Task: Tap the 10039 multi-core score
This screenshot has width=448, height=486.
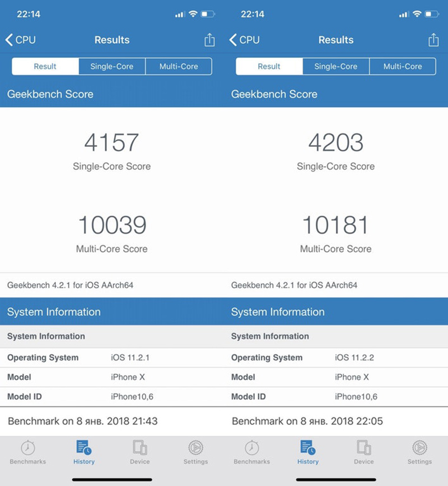Action: (112, 225)
